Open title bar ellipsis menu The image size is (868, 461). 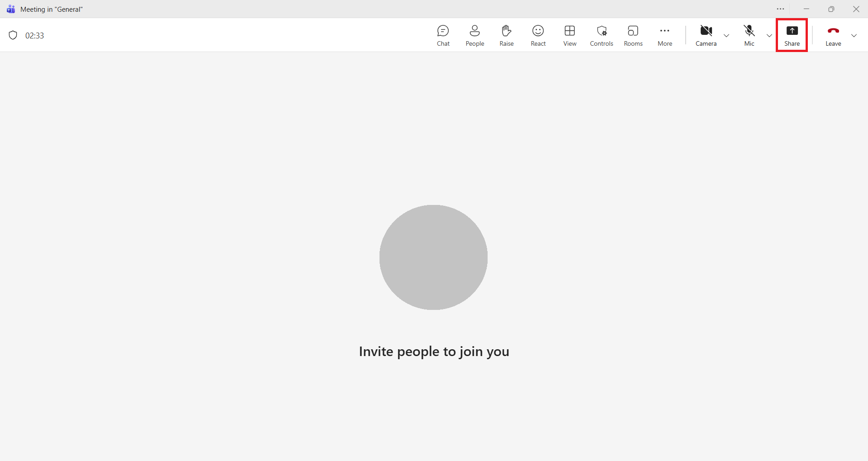coord(780,9)
